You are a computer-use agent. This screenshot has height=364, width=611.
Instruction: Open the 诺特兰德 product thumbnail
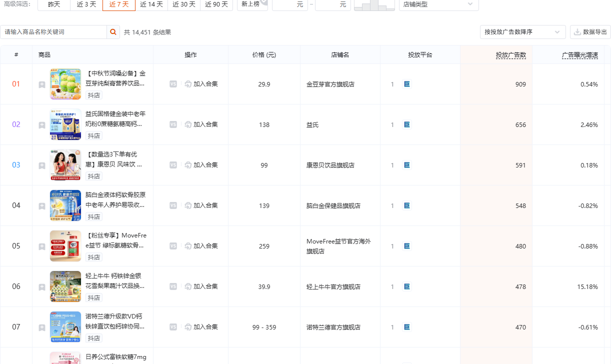pyautogui.click(x=65, y=327)
